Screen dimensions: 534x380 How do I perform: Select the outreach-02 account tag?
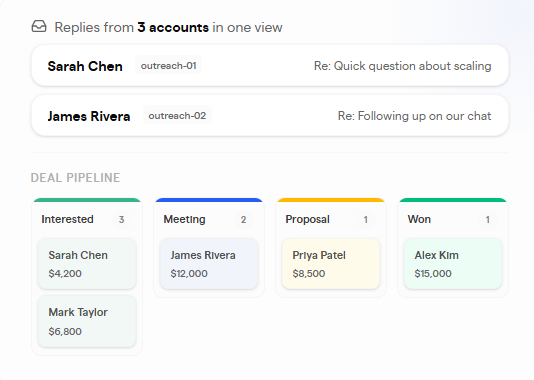pos(177,116)
